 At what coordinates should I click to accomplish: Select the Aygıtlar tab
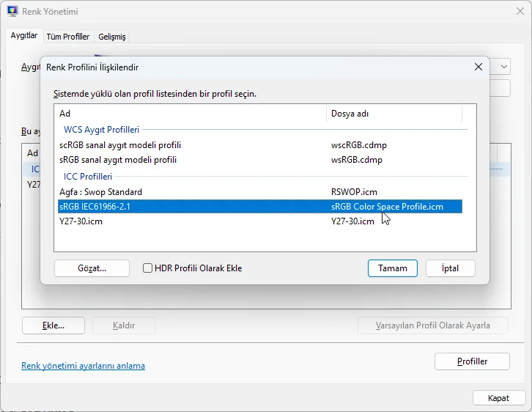23,35
